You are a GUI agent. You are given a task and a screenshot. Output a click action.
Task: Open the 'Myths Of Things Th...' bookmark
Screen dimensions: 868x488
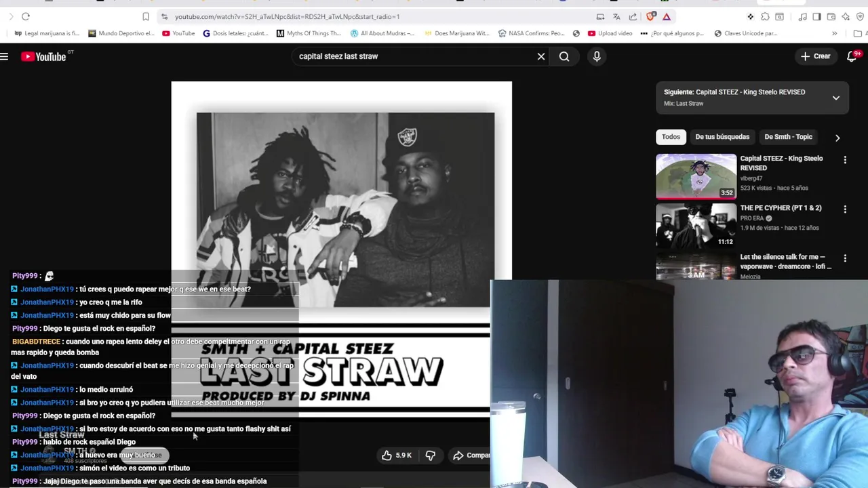(x=309, y=33)
